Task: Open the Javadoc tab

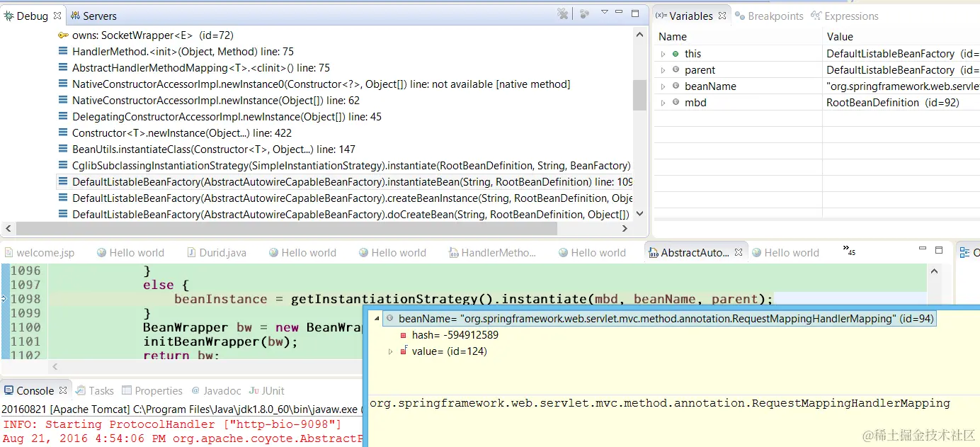Action: pyautogui.click(x=217, y=391)
